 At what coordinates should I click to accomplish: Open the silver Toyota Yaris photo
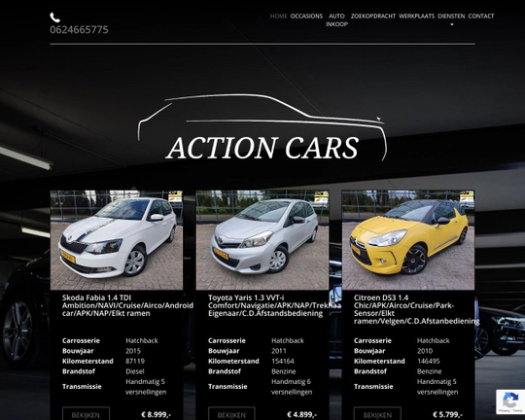coord(262,240)
